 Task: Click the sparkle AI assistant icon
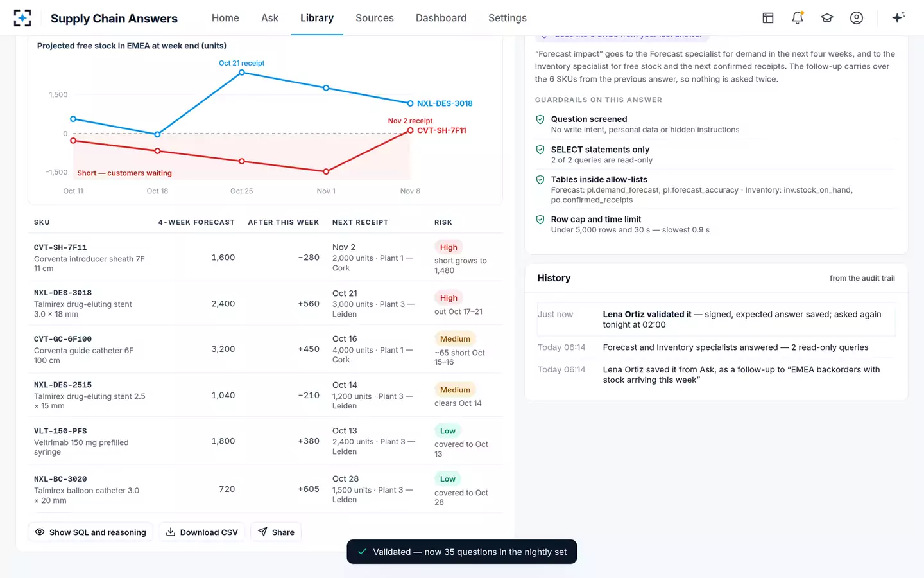[898, 17]
